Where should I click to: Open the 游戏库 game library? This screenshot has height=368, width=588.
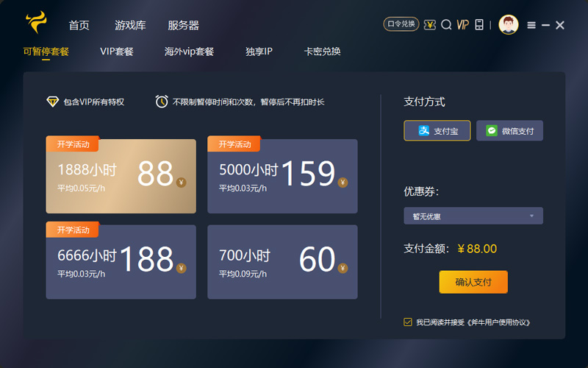(x=130, y=26)
